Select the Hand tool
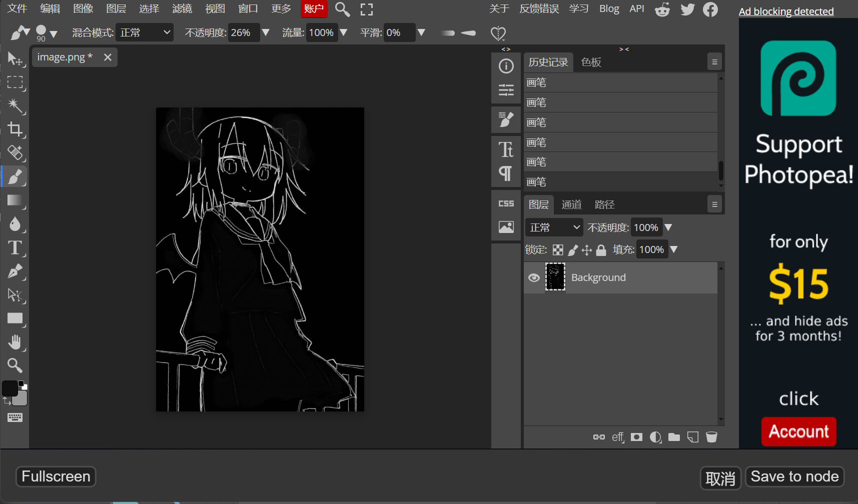This screenshot has height=504, width=858. pyautogui.click(x=15, y=342)
